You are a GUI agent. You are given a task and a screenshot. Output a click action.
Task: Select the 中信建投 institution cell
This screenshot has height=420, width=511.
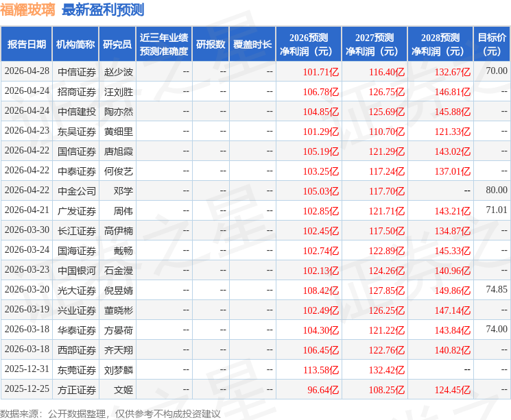[77, 112]
